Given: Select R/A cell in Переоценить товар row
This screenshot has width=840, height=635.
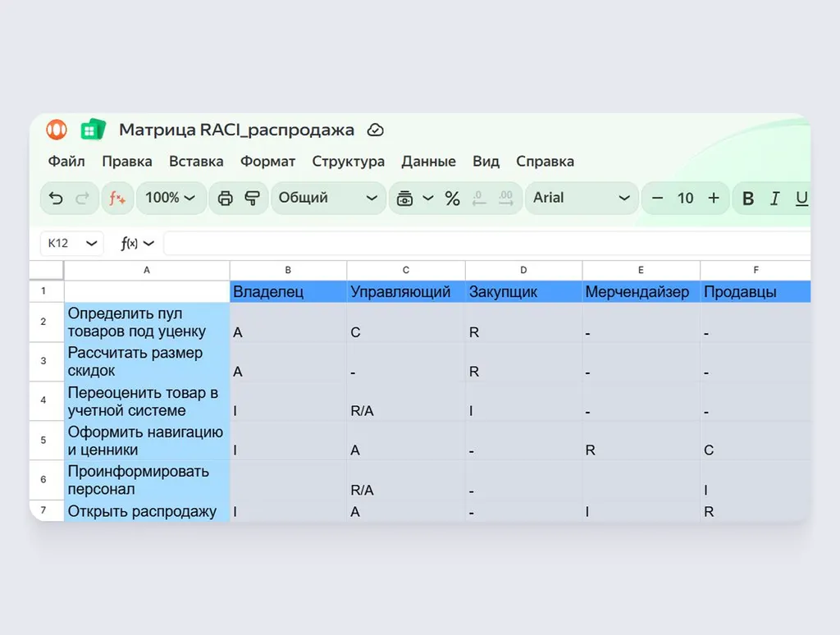Looking at the screenshot, I should (406, 401).
